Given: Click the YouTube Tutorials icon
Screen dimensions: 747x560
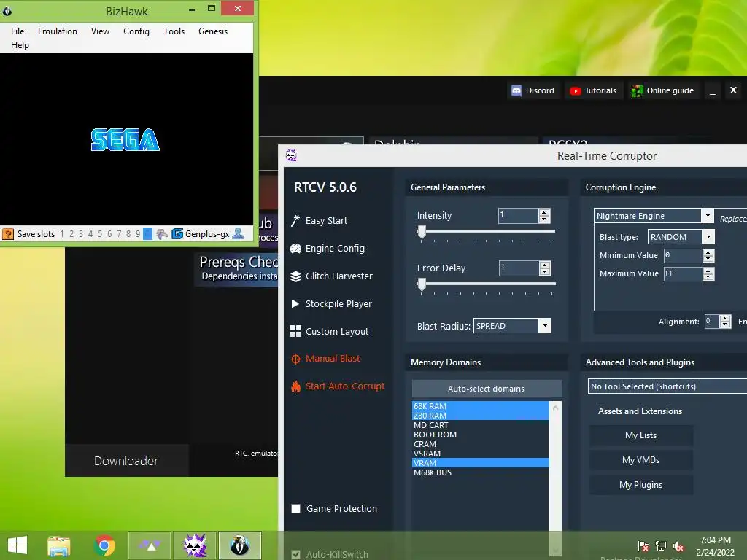Looking at the screenshot, I should click(575, 90).
